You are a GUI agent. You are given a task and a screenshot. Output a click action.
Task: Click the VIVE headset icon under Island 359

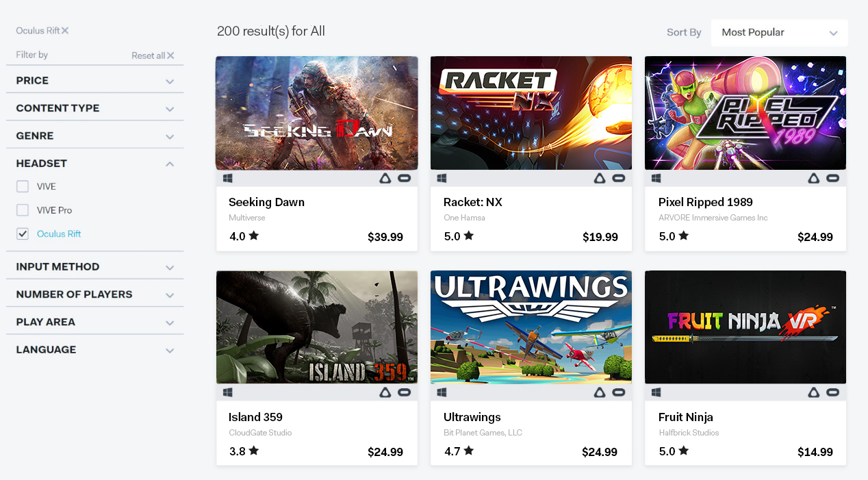385,392
